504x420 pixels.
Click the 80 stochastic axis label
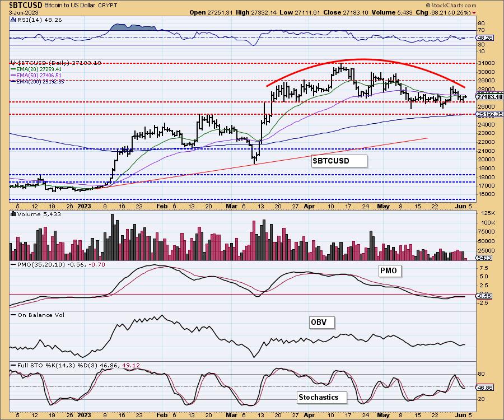(x=481, y=374)
